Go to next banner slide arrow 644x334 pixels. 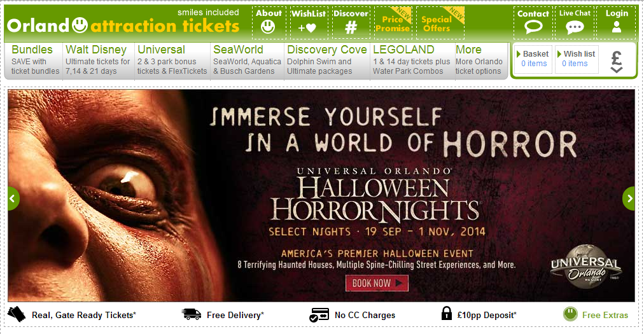pos(629,198)
